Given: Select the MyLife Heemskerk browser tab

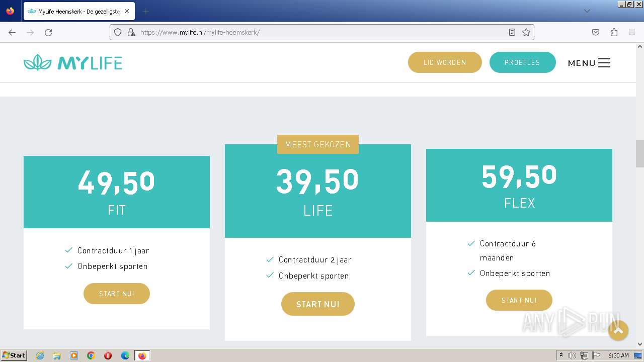Looking at the screenshot, I should 79,11.
